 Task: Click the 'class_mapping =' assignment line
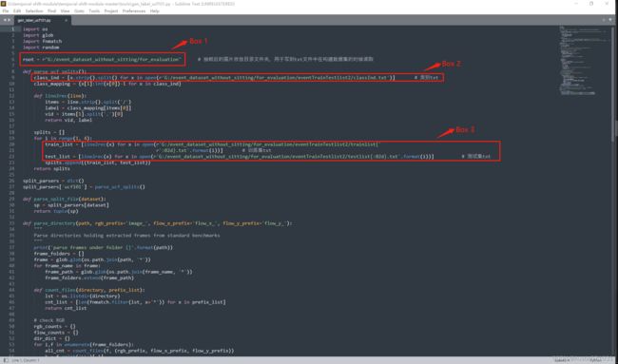coord(107,84)
